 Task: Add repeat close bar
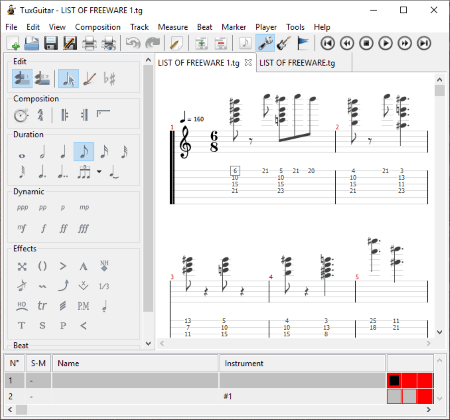[84, 115]
